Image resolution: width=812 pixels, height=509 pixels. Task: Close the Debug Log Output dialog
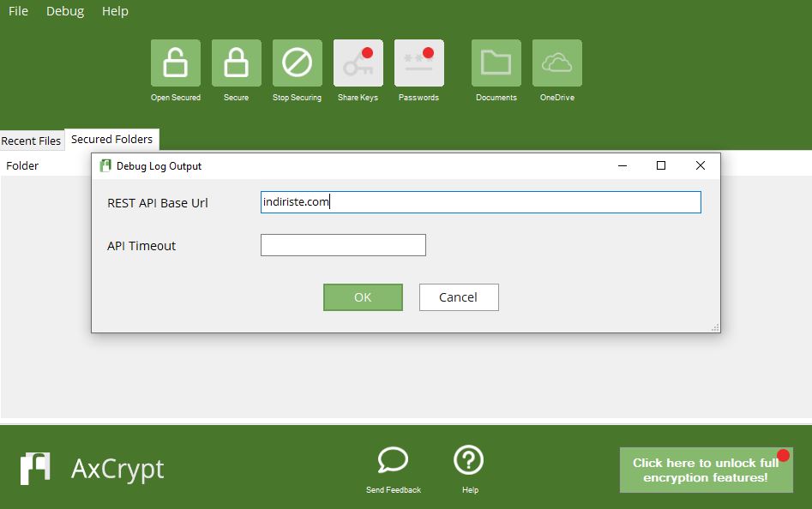[701, 165]
